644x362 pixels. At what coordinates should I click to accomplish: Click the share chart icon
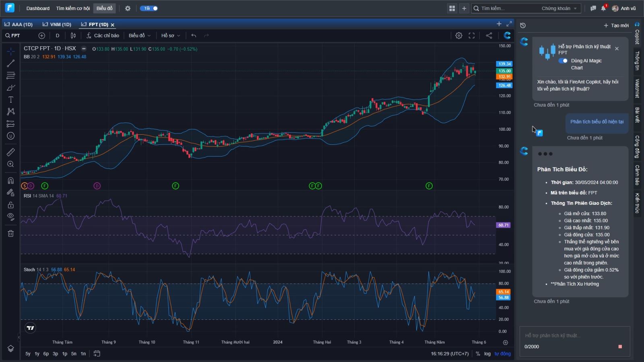489,35
